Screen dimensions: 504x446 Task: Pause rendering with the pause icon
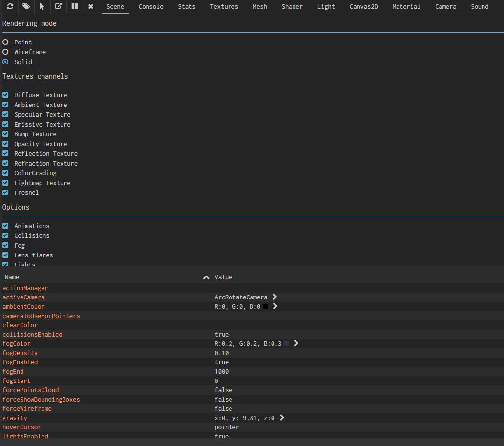[x=74, y=7]
